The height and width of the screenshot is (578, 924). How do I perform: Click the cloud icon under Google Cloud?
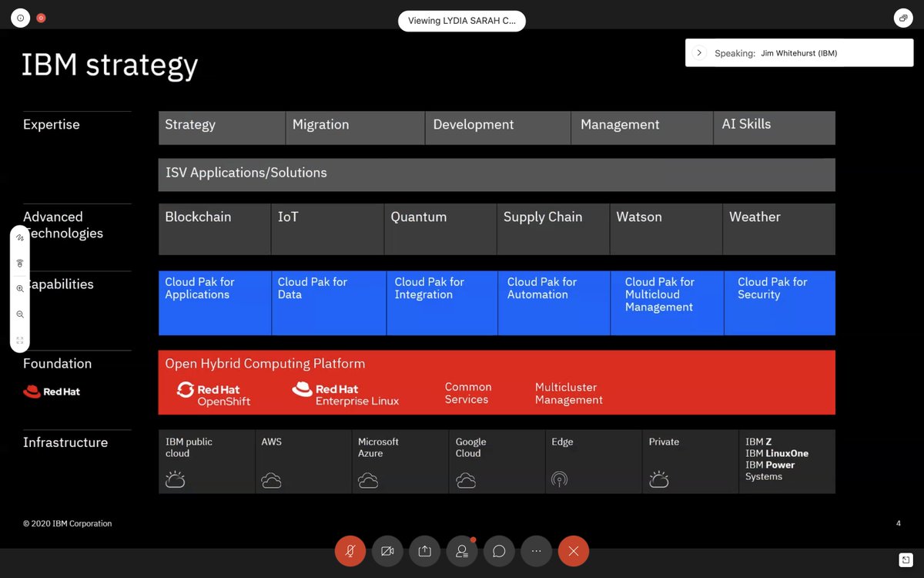[x=466, y=480]
